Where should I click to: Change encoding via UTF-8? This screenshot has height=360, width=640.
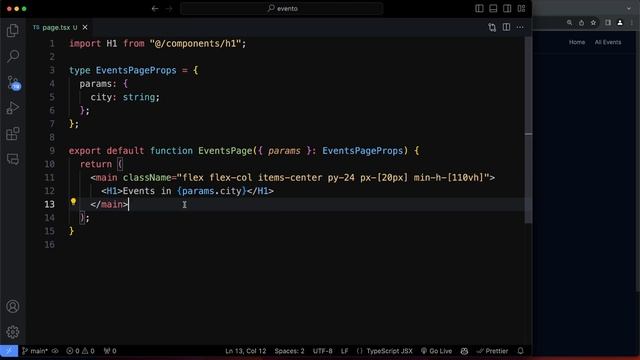coord(322,351)
